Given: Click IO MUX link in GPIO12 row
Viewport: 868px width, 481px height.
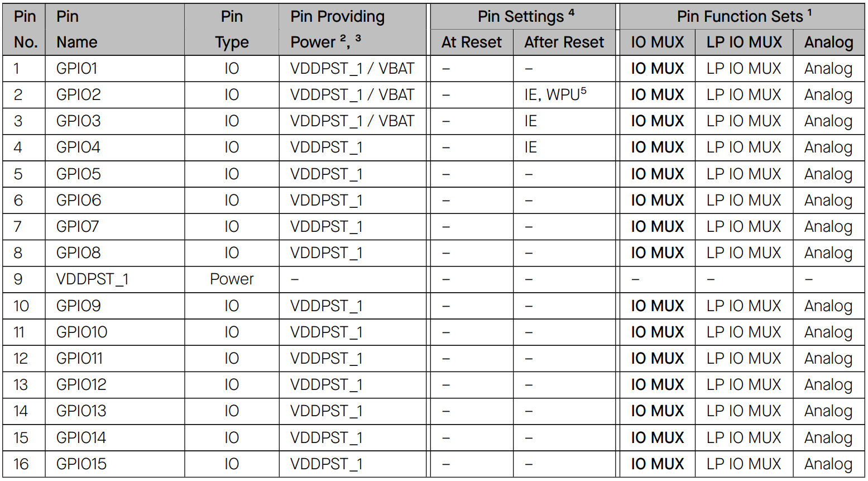Looking at the screenshot, I should coord(657,385).
